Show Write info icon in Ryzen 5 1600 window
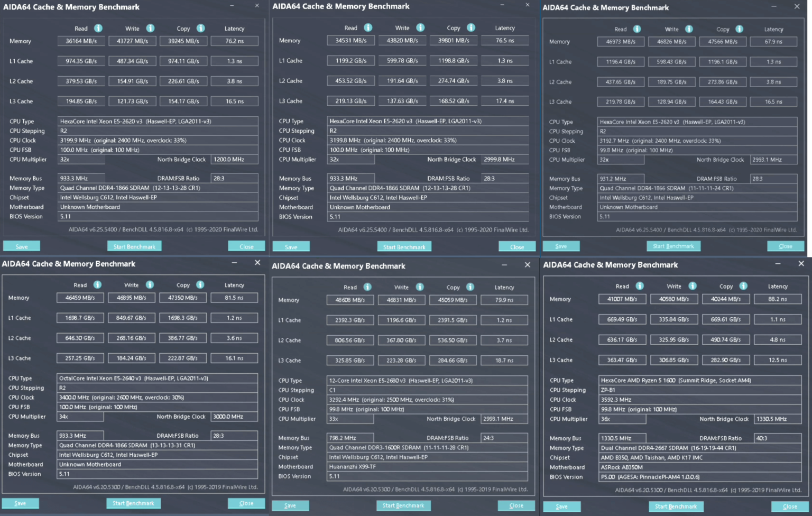The width and height of the screenshot is (812, 516). [x=693, y=286]
